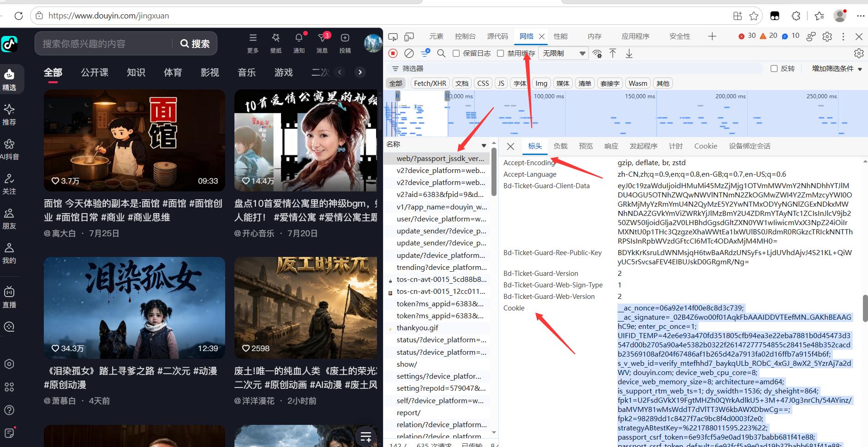
Task: Select the 音乐 category tab
Action: (247, 72)
